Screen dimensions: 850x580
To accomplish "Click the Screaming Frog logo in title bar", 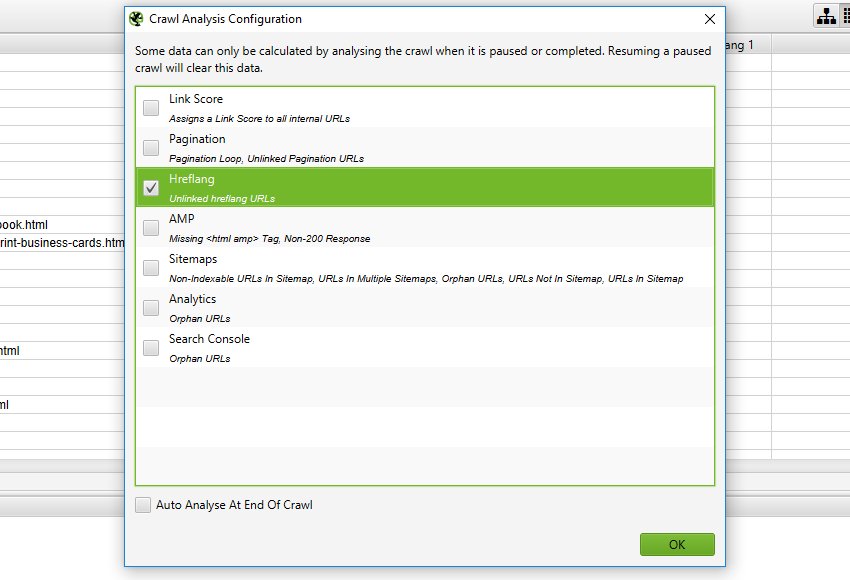I will click(x=136, y=19).
